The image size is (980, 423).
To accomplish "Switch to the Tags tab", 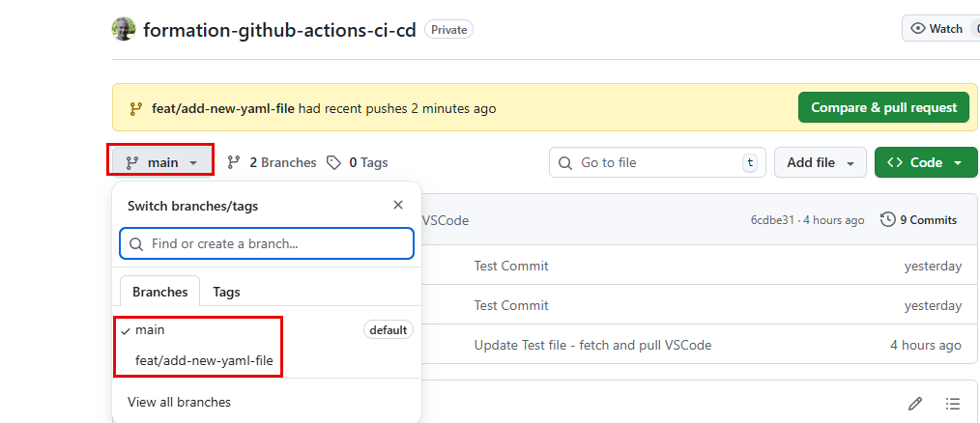I will pyautogui.click(x=226, y=292).
